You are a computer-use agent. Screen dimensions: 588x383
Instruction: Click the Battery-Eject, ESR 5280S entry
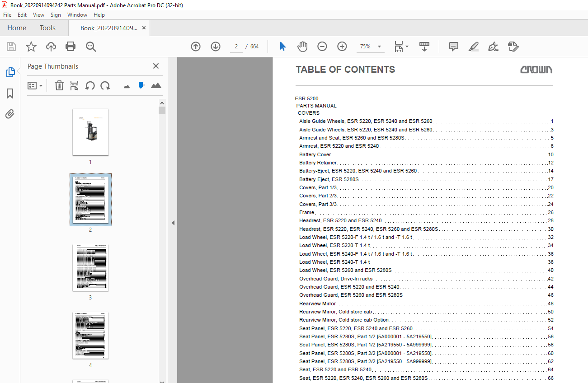[x=426, y=179]
